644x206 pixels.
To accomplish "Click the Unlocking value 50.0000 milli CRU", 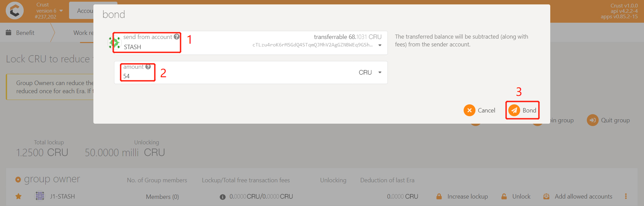I will click(125, 152).
